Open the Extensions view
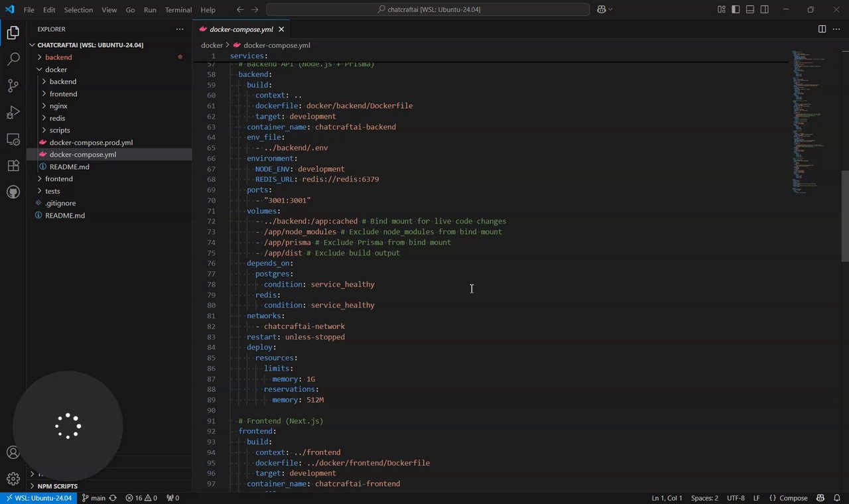The height and width of the screenshot is (504, 849). click(x=13, y=166)
